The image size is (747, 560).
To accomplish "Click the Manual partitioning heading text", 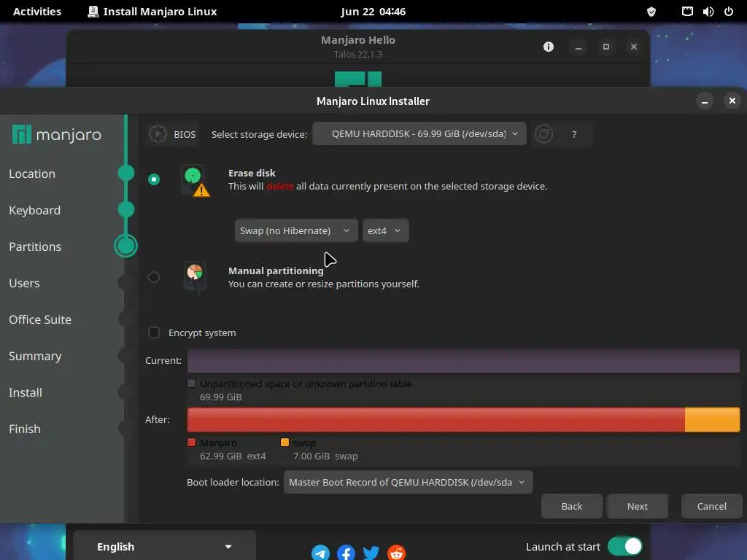I will pyautogui.click(x=276, y=271).
